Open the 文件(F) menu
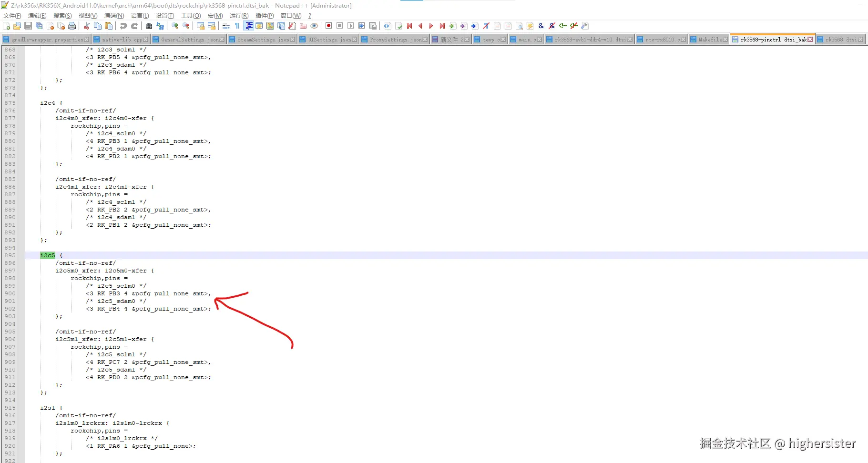This screenshot has height=463, width=868. click(12, 16)
